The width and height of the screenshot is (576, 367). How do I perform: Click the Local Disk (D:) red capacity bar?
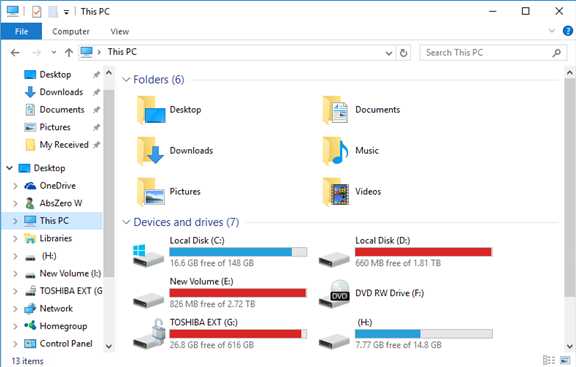tap(424, 252)
